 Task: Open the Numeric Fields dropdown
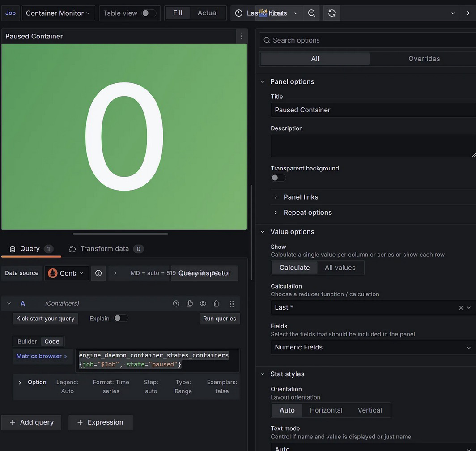pyautogui.click(x=373, y=347)
